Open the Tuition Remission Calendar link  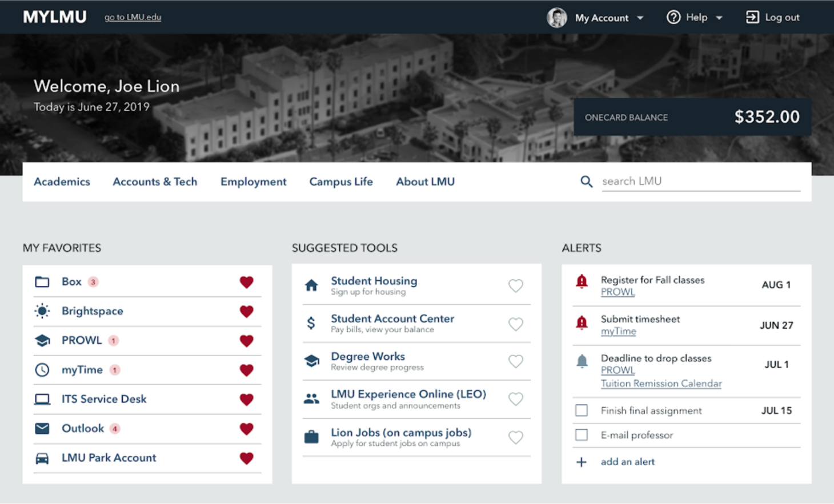661,384
